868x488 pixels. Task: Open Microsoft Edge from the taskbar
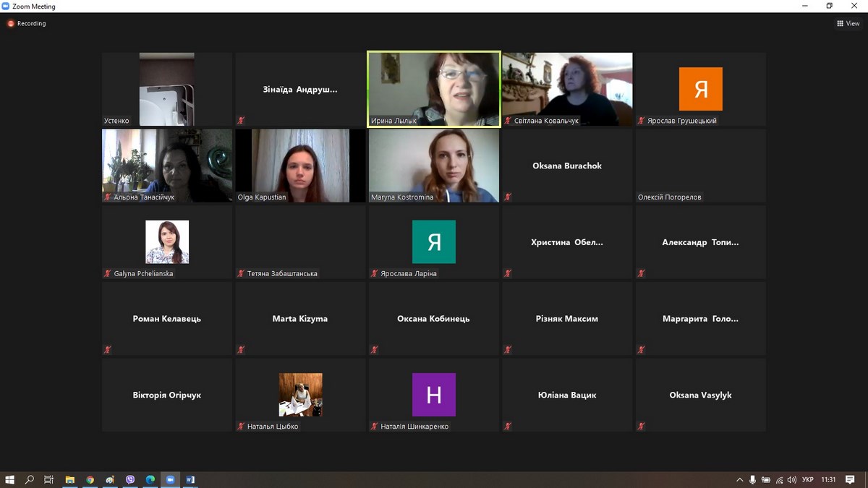click(x=150, y=479)
